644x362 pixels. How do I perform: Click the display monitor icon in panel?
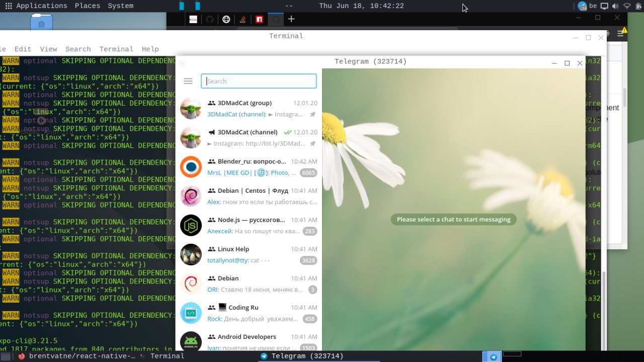pyautogui.click(x=604, y=6)
